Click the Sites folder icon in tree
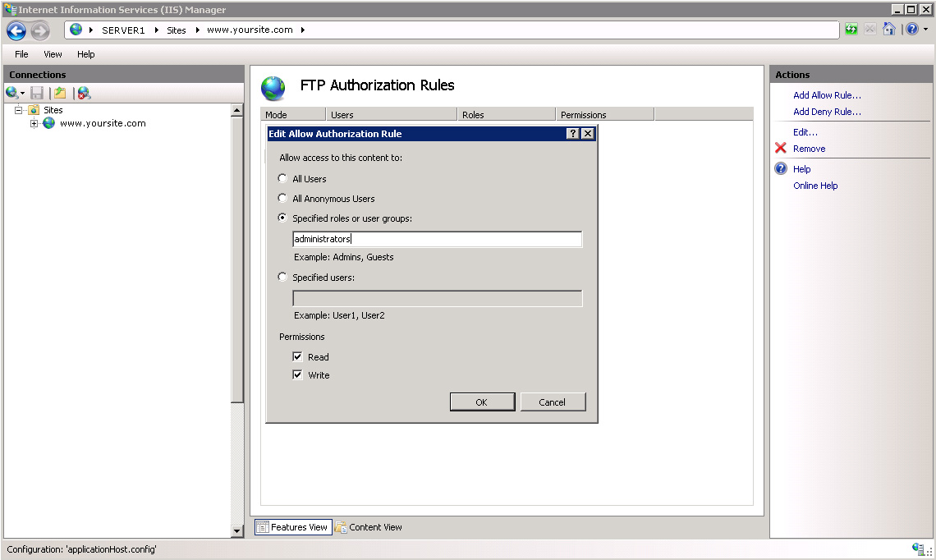 coord(34,110)
